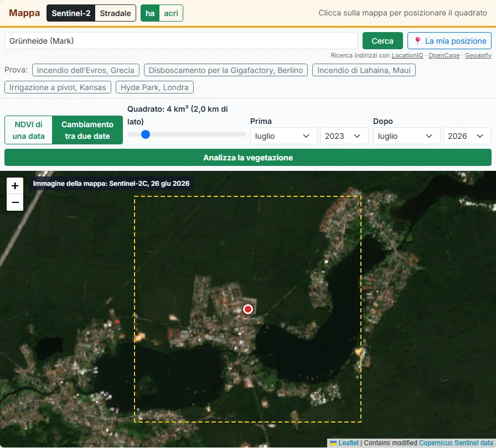Focus the Grünheide (Mark) search field

click(181, 41)
